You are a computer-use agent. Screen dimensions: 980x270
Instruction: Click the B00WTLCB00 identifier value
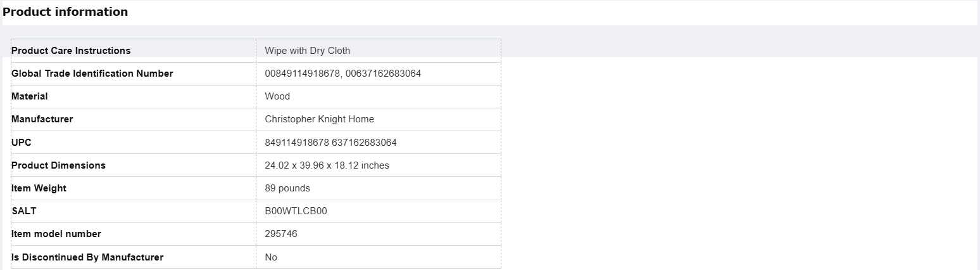296,211
